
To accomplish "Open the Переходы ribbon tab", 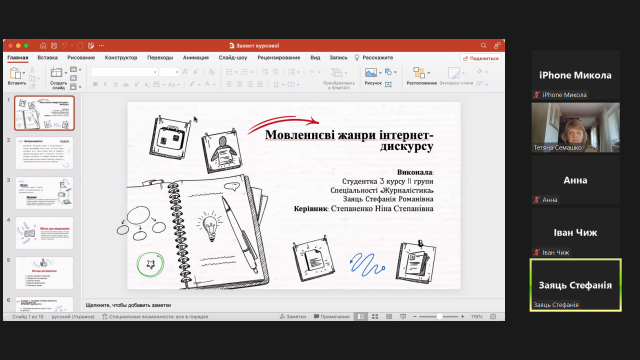I will coord(160,58).
